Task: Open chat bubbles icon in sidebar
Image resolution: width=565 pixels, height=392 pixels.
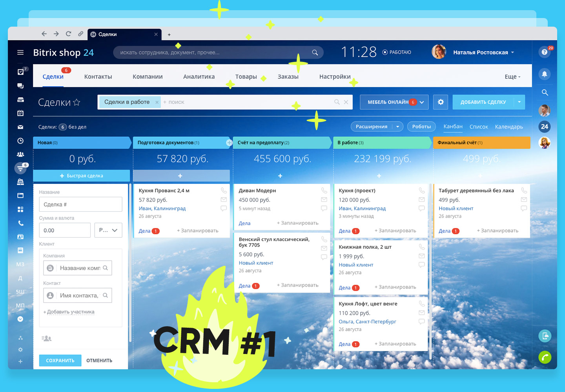Action: (20, 86)
